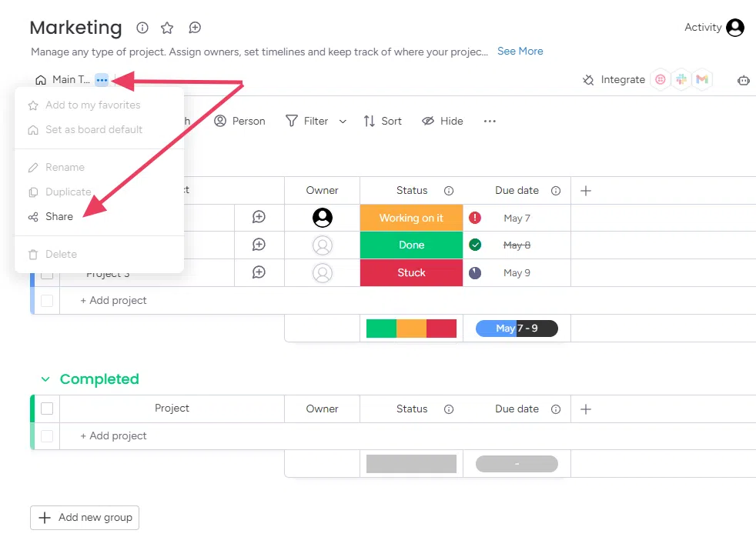The image size is (756, 547).
Task: Open the See More description link
Action: click(x=520, y=52)
